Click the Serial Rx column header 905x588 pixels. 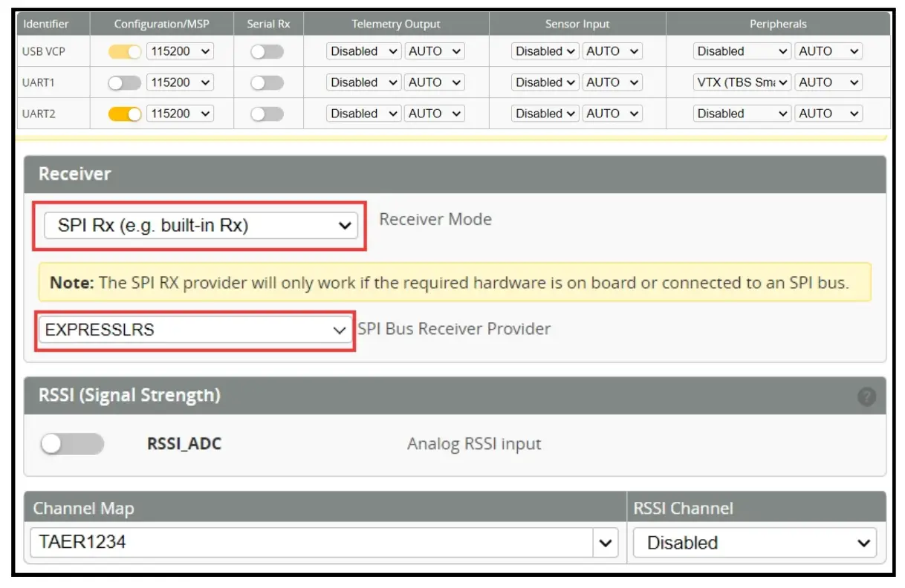(268, 24)
